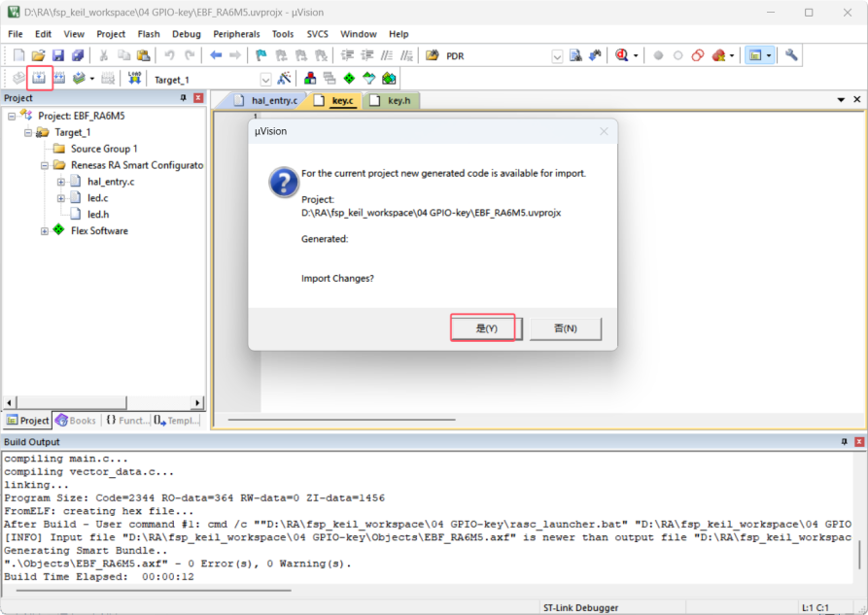Save the current file with the floppy icon
868x615 pixels.
tap(58, 55)
